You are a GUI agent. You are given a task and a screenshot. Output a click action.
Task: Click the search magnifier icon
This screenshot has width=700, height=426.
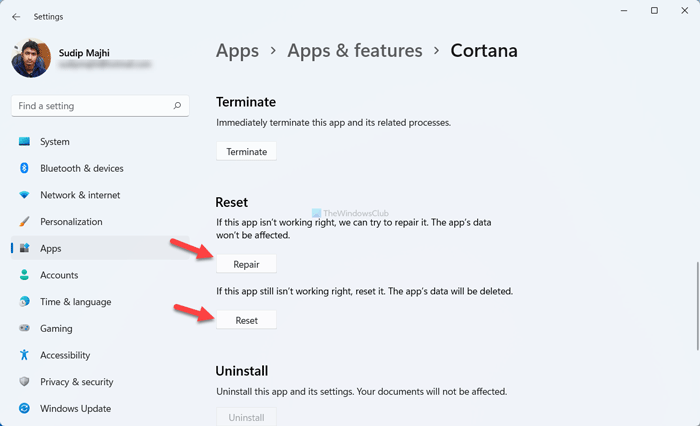click(x=177, y=105)
